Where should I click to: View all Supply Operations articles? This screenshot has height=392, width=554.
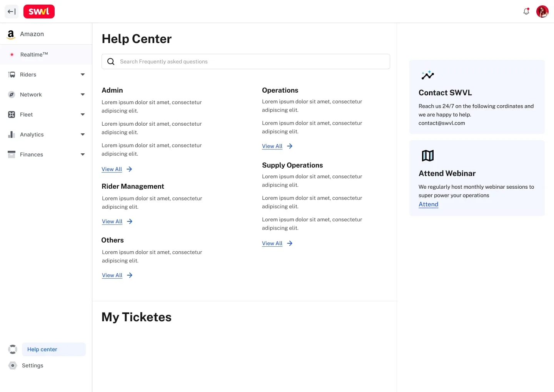pos(272,243)
